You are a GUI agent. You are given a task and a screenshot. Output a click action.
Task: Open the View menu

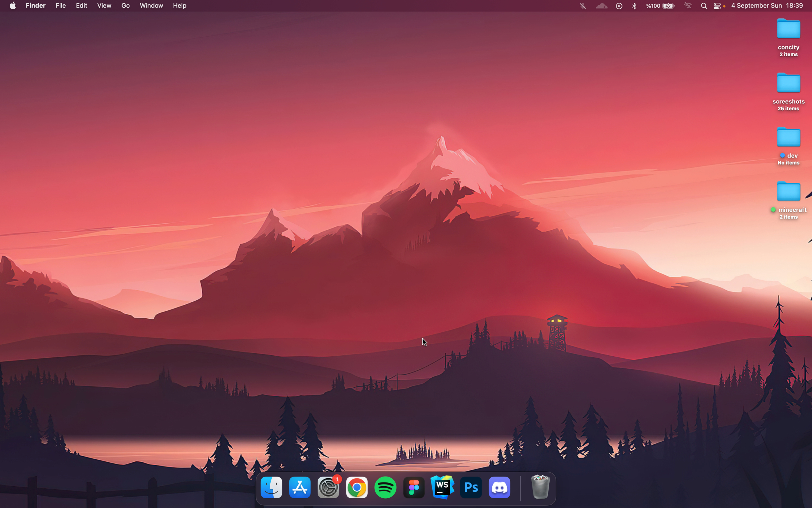[x=104, y=6]
